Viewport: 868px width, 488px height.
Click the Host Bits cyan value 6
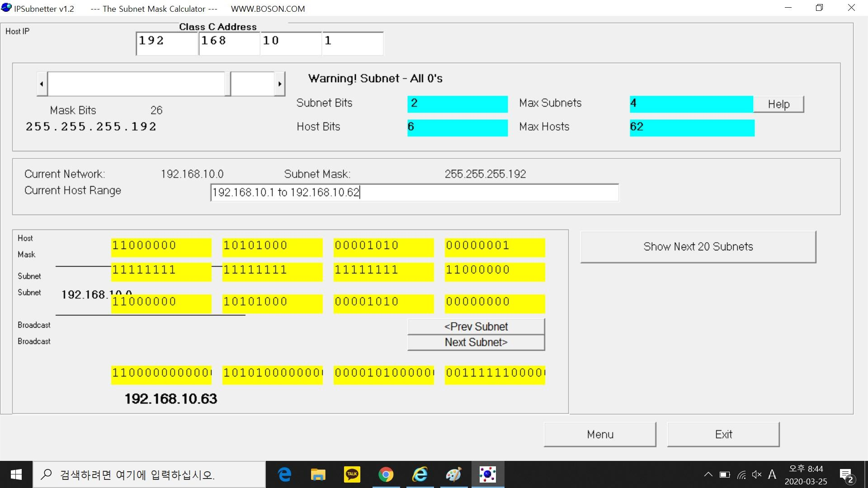click(x=458, y=128)
